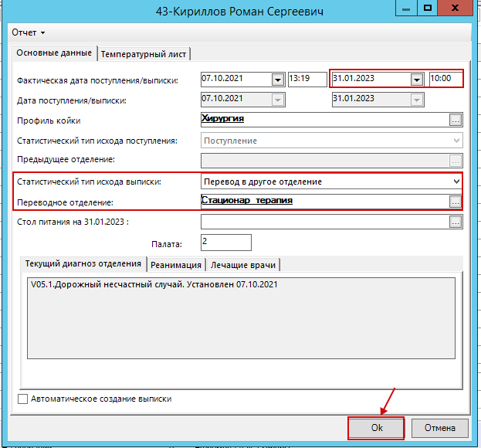
Task: Click ellipsis button for Стол питания field
Action: click(456, 222)
